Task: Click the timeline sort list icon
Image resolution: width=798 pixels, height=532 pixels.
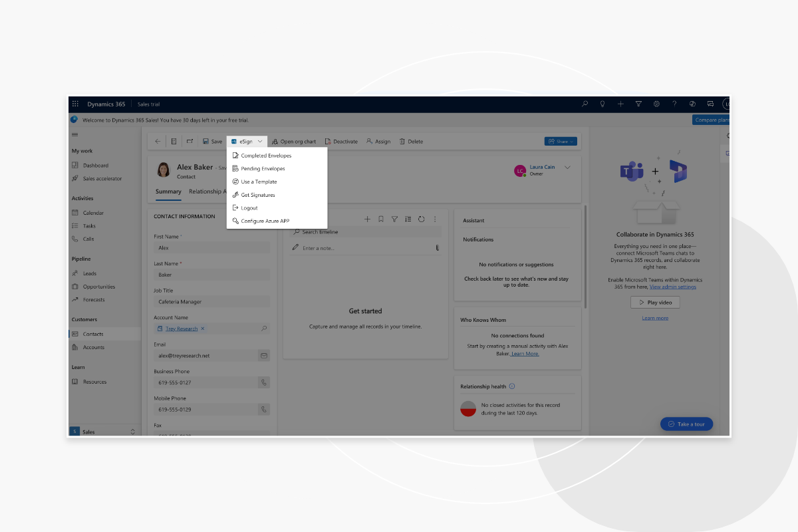Action: pyautogui.click(x=408, y=219)
